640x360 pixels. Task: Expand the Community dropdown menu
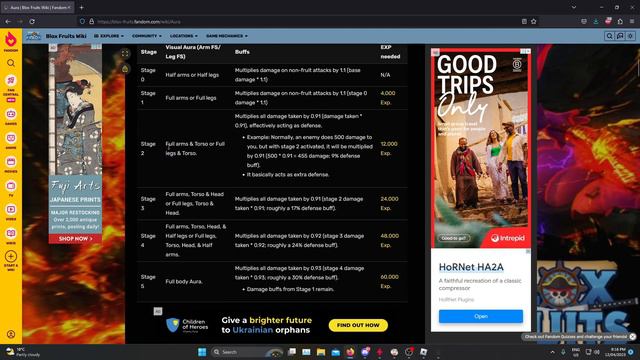tap(147, 36)
